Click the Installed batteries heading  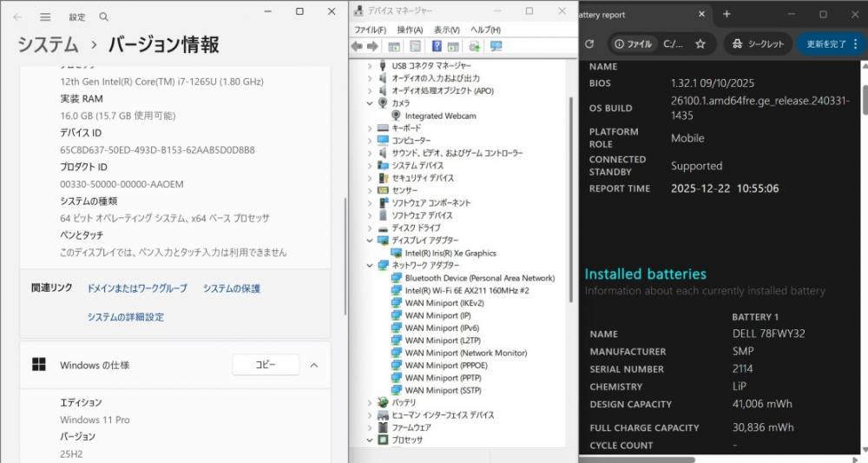coord(646,274)
